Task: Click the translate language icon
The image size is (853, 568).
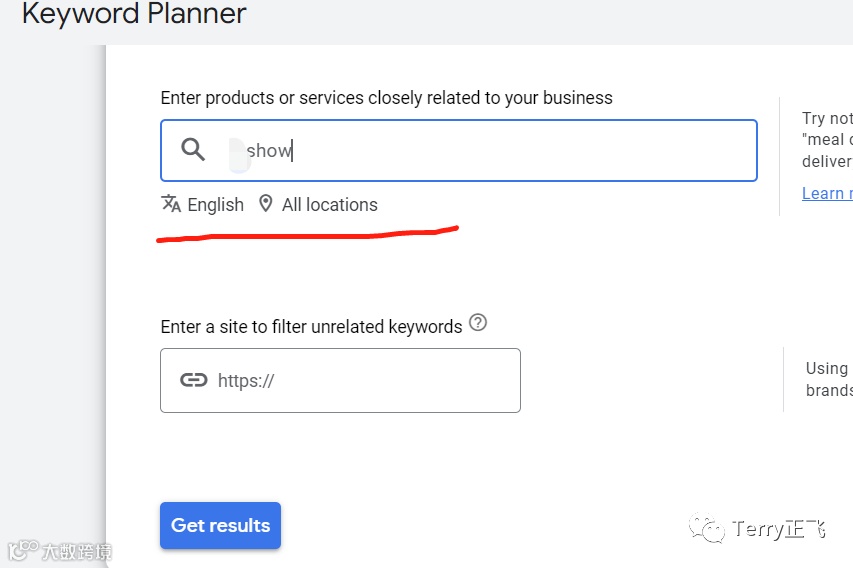Action: [x=171, y=203]
